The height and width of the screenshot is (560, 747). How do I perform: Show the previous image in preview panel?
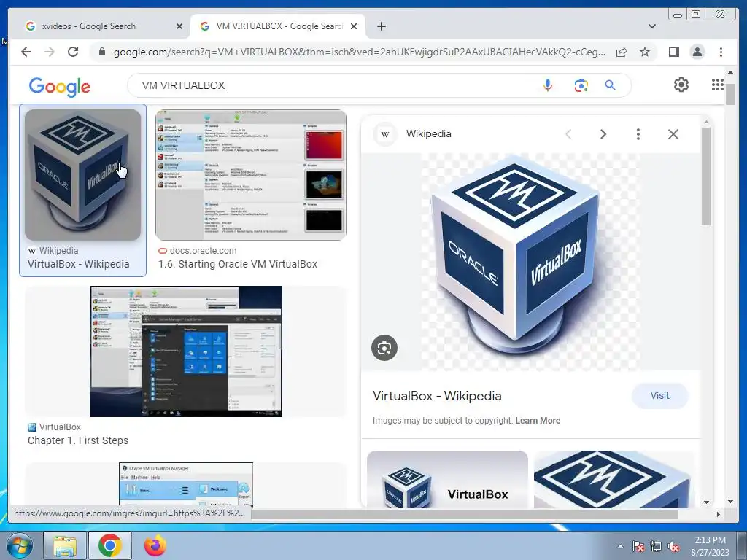(x=568, y=134)
